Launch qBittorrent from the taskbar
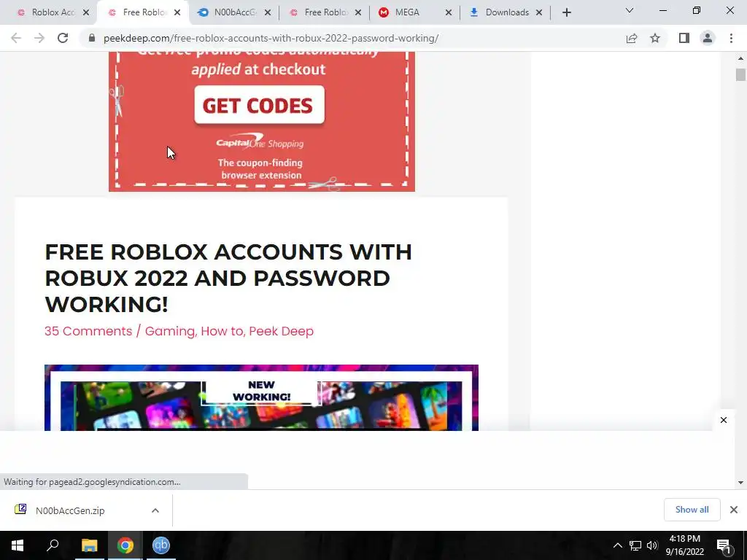Viewport: 747px width, 560px height. pos(161,545)
